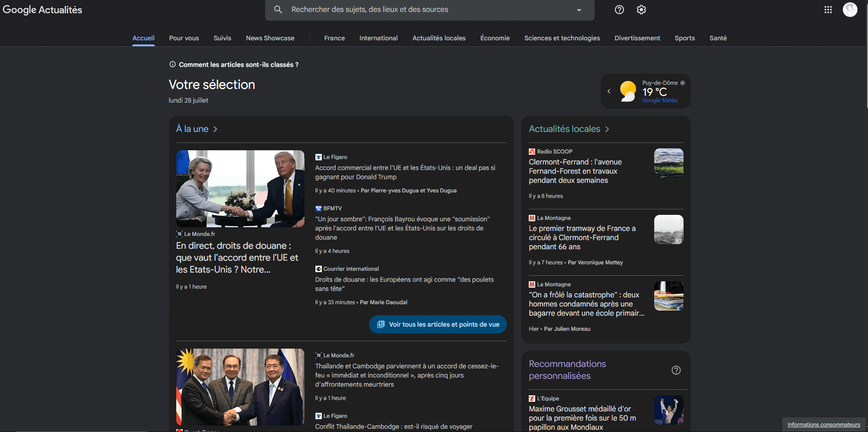
Task: Open the Google Actualités logo
Action: click(x=42, y=10)
